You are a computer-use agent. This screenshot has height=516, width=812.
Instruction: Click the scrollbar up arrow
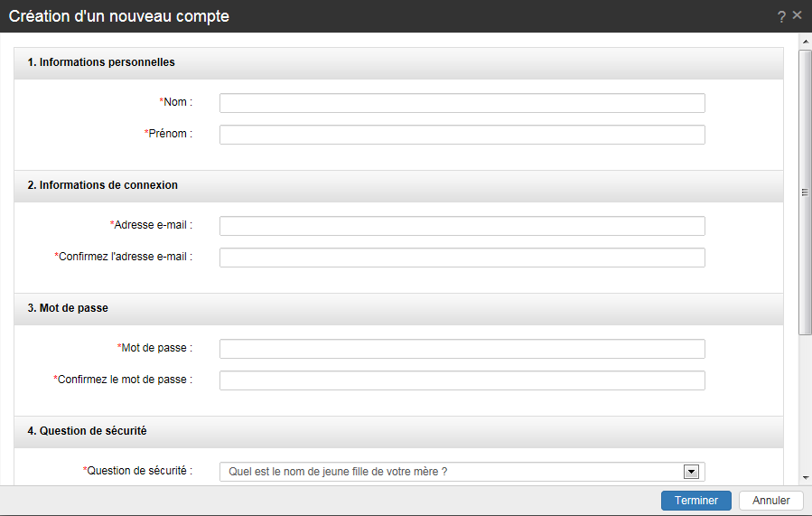coord(805,42)
